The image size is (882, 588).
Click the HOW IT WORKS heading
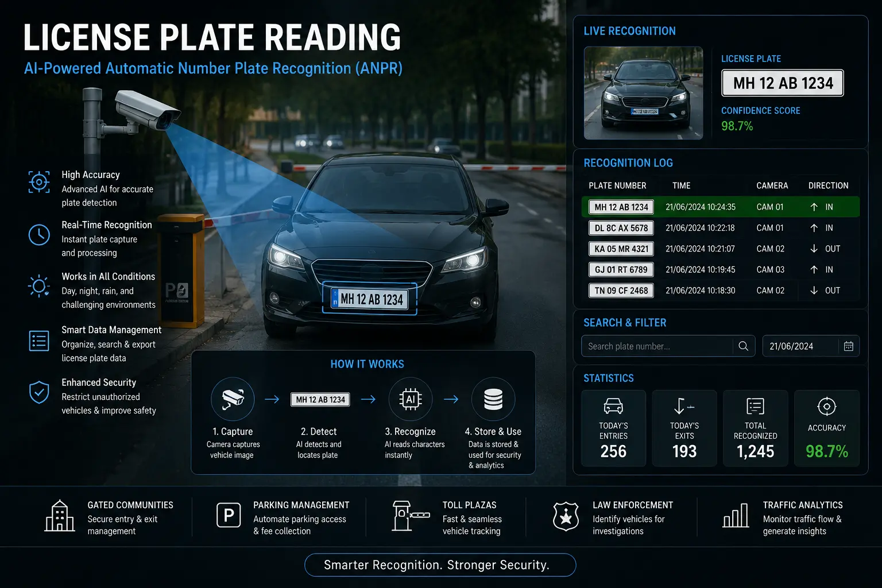[x=367, y=364]
